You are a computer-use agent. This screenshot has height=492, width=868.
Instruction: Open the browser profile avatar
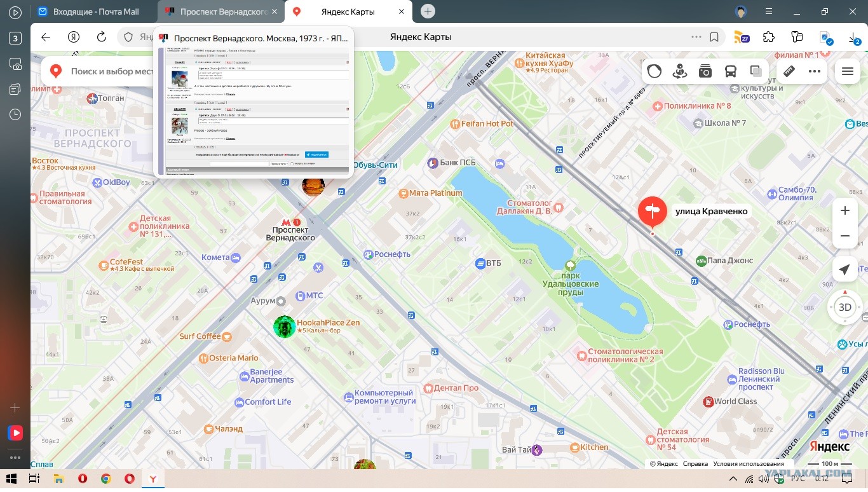tap(741, 11)
